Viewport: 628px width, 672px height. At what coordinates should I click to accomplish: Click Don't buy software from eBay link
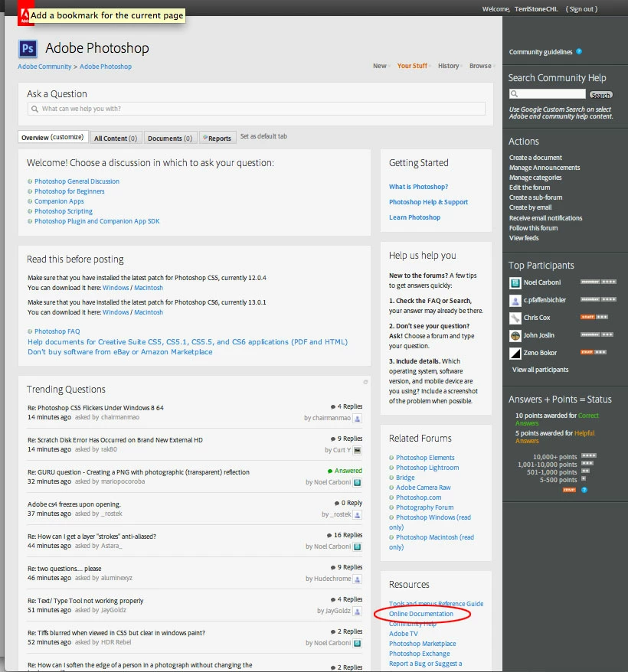coord(120,352)
